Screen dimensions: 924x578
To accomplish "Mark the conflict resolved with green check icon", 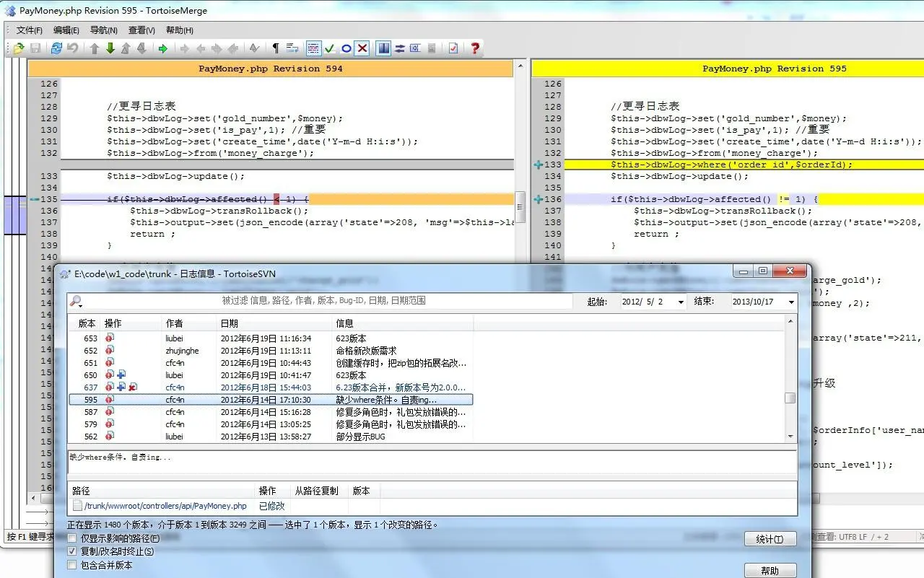I will pos(330,48).
